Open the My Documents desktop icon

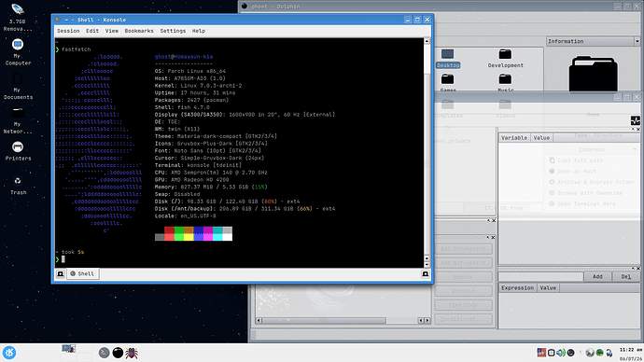tap(18, 86)
